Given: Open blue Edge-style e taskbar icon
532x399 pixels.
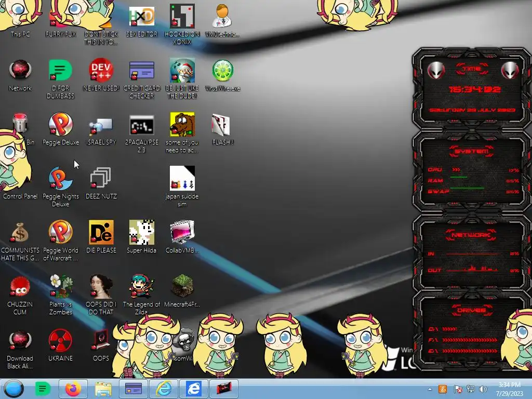Looking at the screenshot, I should pos(194,389).
